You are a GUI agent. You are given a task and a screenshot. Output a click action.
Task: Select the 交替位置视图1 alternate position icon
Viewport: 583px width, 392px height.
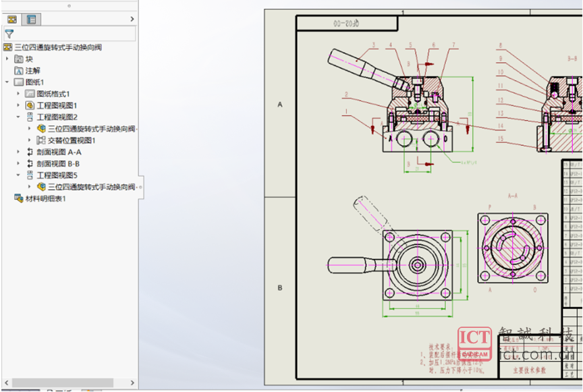pos(41,140)
